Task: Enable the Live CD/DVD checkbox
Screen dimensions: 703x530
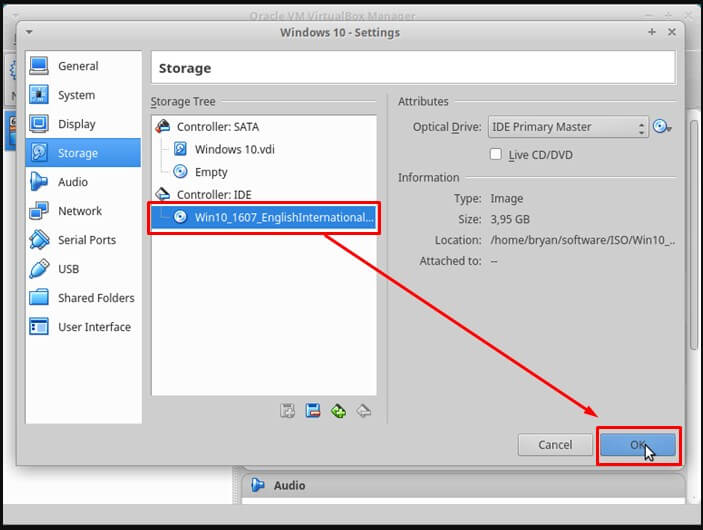Action: [x=495, y=154]
